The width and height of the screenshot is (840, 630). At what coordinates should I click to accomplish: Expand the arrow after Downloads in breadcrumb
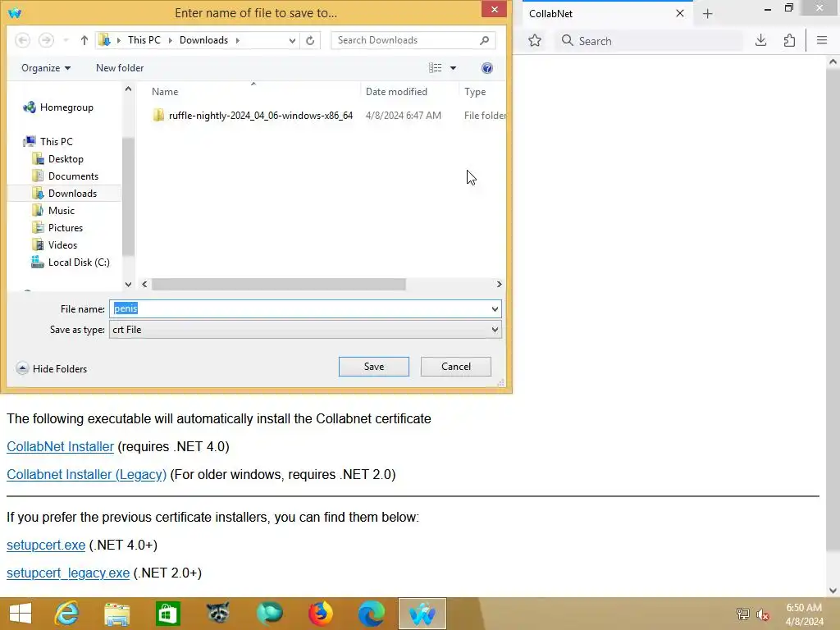pyautogui.click(x=237, y=40)
